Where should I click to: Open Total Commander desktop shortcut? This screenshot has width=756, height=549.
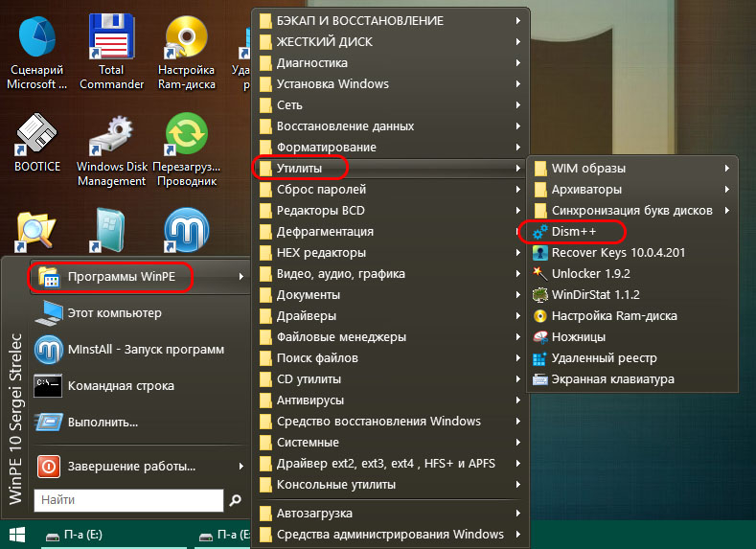[111, 52]
